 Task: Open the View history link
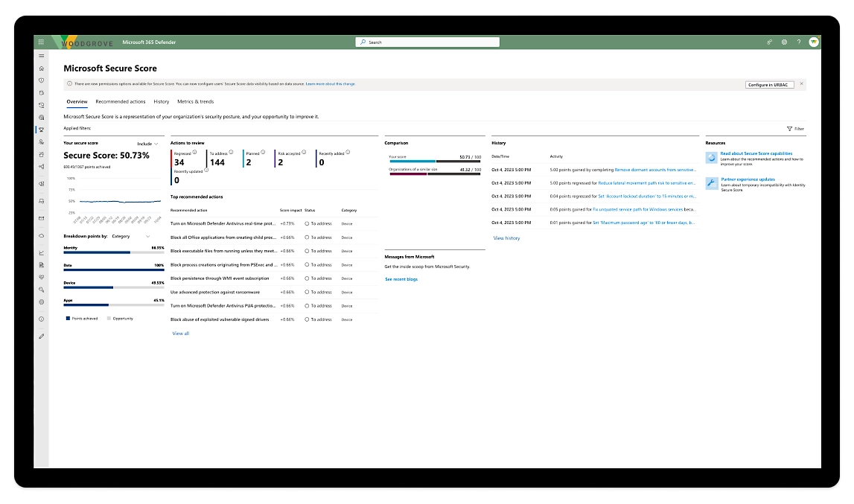pyautogui.click(x=506, y=238)
